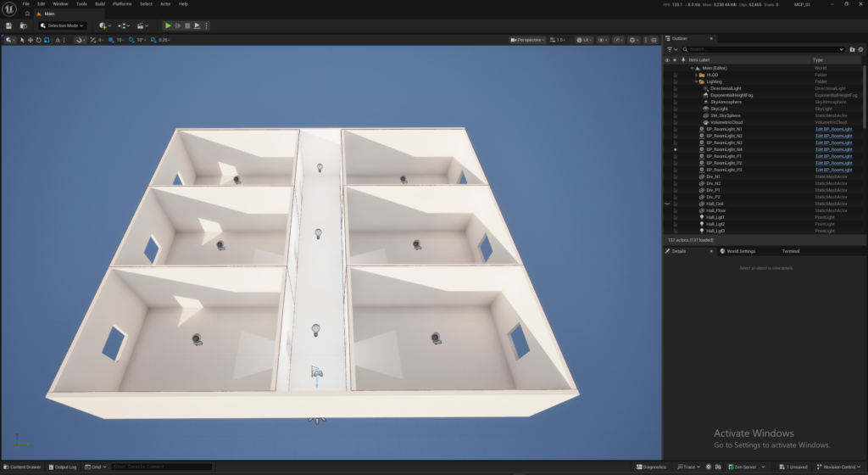The height and width of the screenshot is (475, 868).
Task: Select DirectionalLight in the Outliner
Action: [726, 88]
